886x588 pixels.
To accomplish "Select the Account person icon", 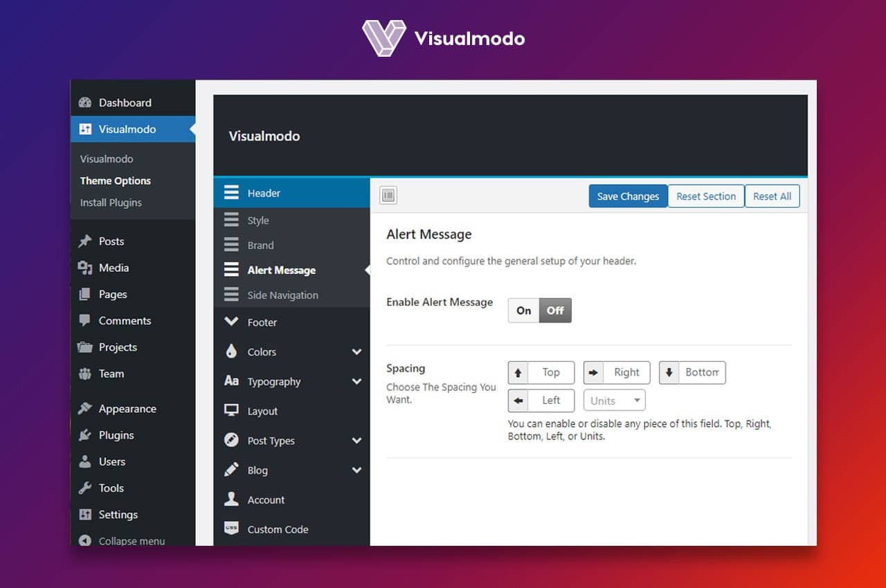I will (x=232, y=499).
